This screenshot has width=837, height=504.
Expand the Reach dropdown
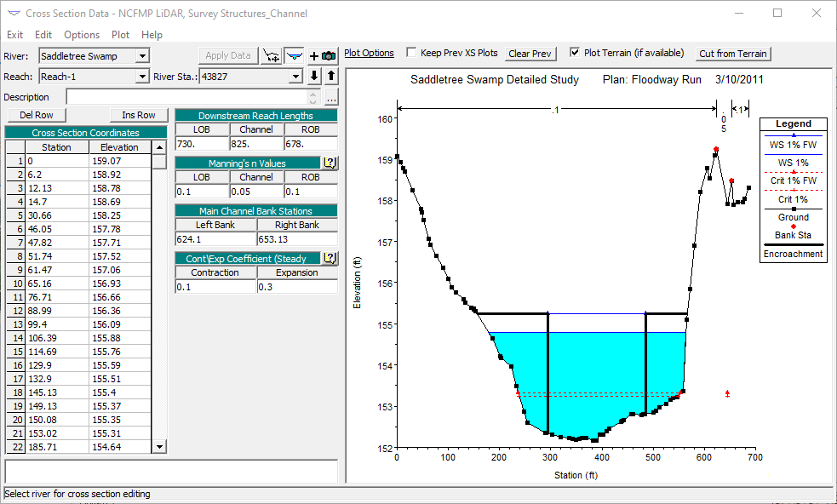[142, 77]
